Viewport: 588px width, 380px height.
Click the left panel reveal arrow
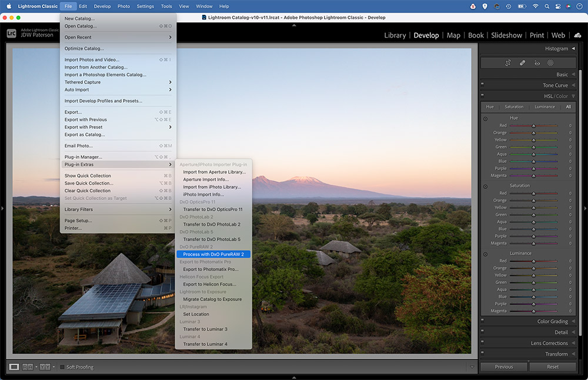tap(2, 208)
